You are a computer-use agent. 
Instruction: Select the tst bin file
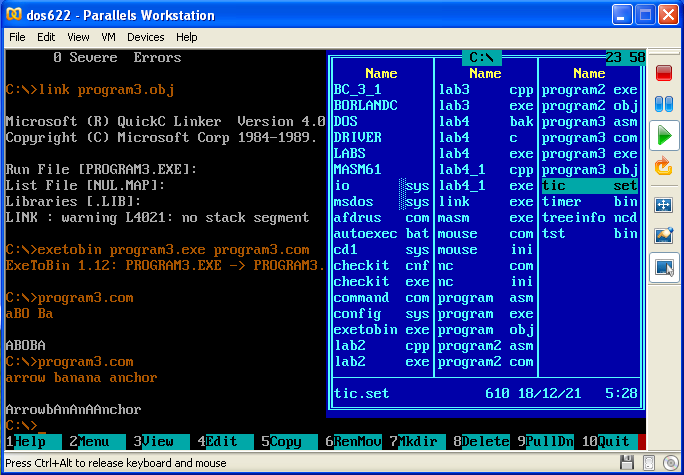[x=590, y=234]
